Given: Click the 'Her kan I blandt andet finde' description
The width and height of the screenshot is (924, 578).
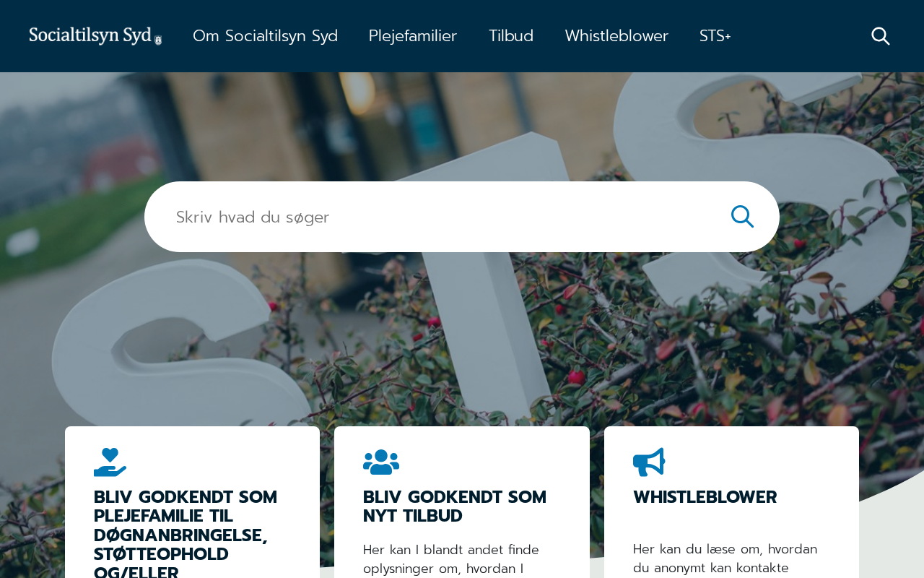Looking at the screenshot, I should click(x=451, y=559).
